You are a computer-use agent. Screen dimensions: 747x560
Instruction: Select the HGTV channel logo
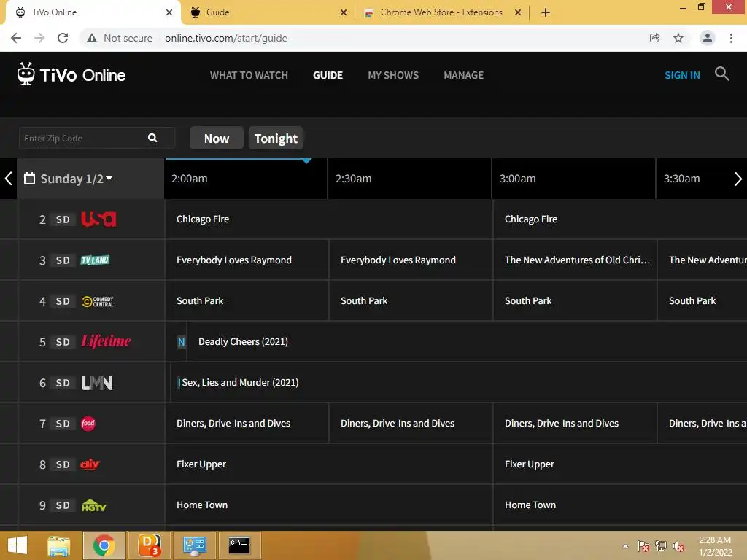point(93,505)
